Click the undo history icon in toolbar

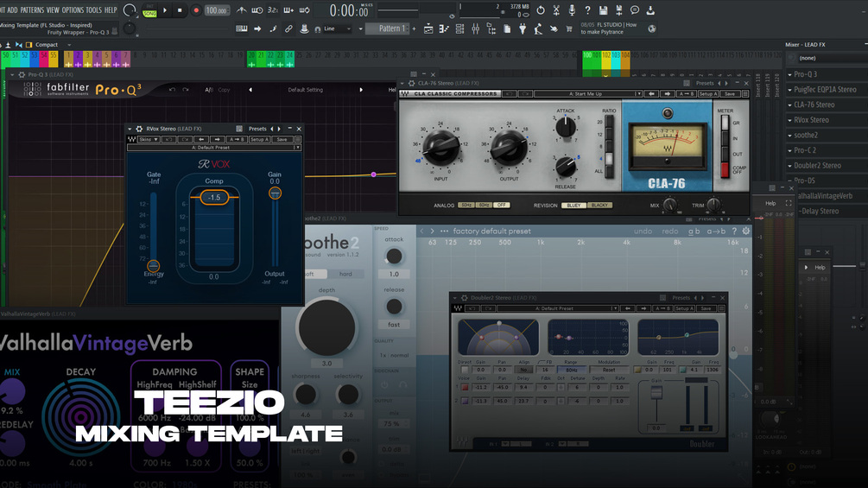(541, 10)
